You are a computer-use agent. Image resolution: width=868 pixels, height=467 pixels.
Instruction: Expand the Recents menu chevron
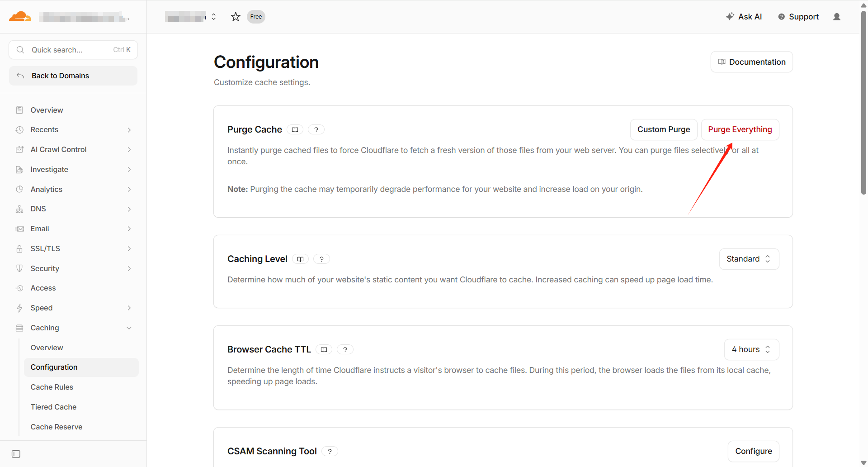pyautogui.click(x=129, y=130)
